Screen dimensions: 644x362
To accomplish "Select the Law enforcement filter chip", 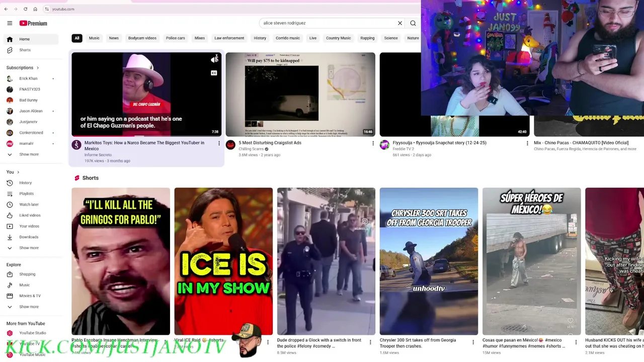I will click(x=229, y=38).
